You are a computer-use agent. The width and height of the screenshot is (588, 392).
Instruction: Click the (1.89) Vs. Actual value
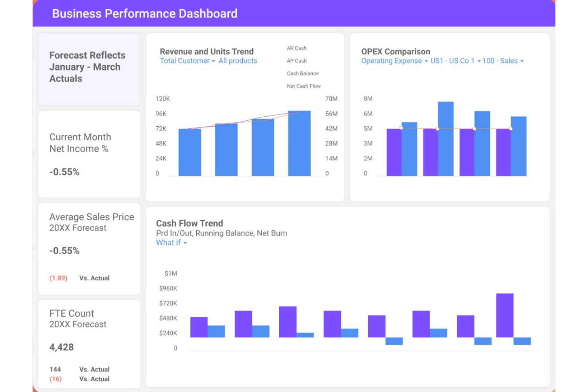pyautogui.click(x=58, y=278)
